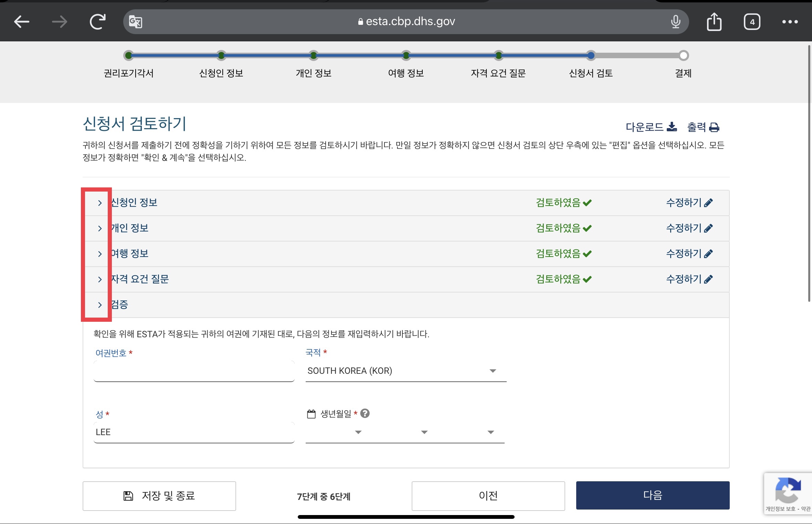Click the 다운로드 download icon
This screenshot has width=812, height=524.
672,127
